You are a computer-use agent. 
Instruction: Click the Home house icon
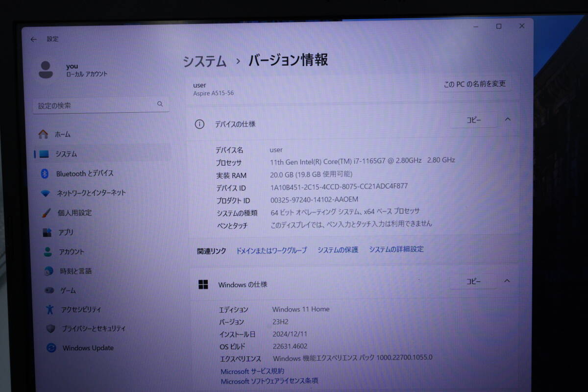coord(44,134)
